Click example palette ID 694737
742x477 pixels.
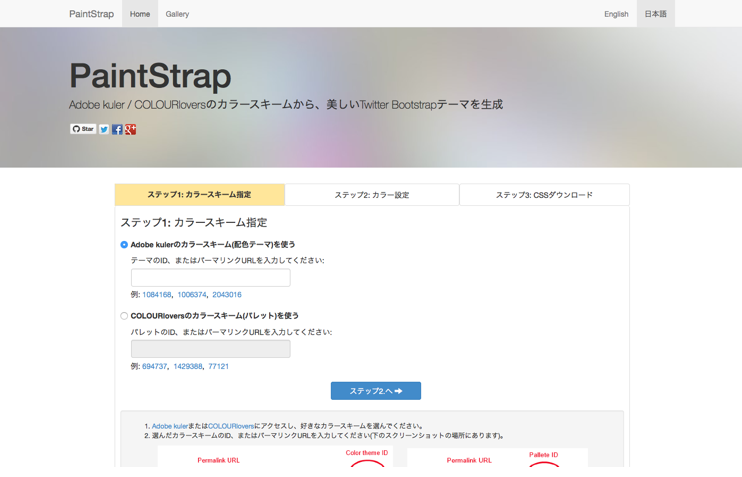pos(155,366)
